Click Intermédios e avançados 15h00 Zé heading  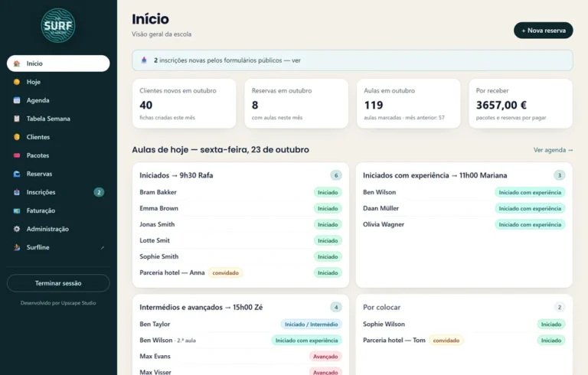point(201,307)
